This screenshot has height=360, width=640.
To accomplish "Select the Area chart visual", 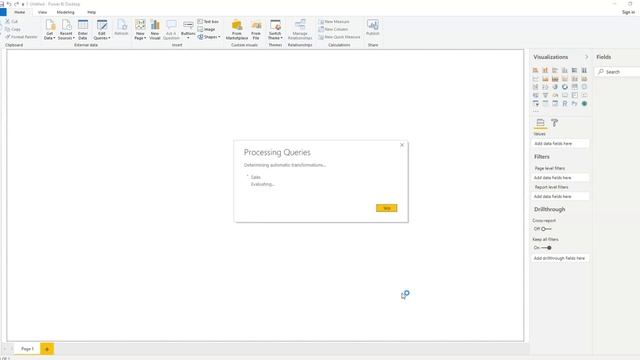I will 545,79.
